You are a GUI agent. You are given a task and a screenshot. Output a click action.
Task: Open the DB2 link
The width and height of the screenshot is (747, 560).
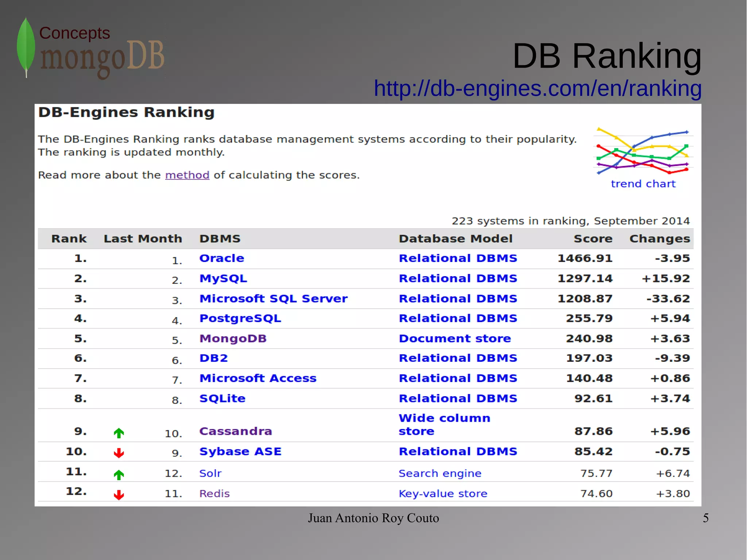pos(214,358)
